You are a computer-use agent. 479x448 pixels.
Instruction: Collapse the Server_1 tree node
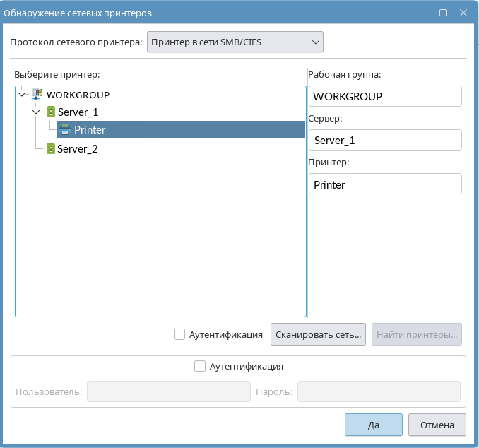[37, 112]
